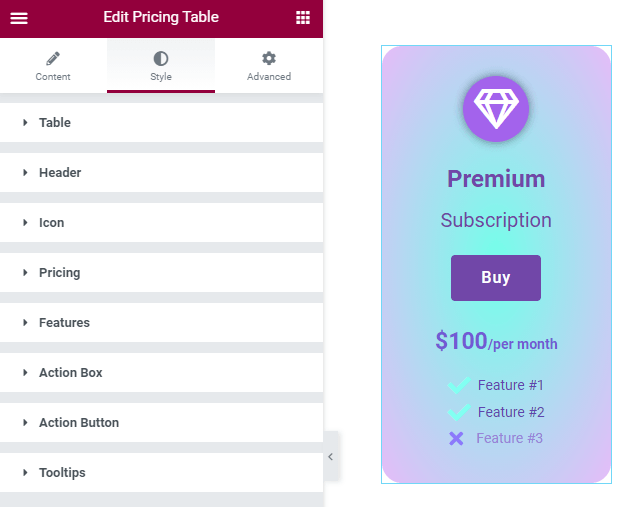
Task: Expand the Table section
Action: tap(162, 122)
